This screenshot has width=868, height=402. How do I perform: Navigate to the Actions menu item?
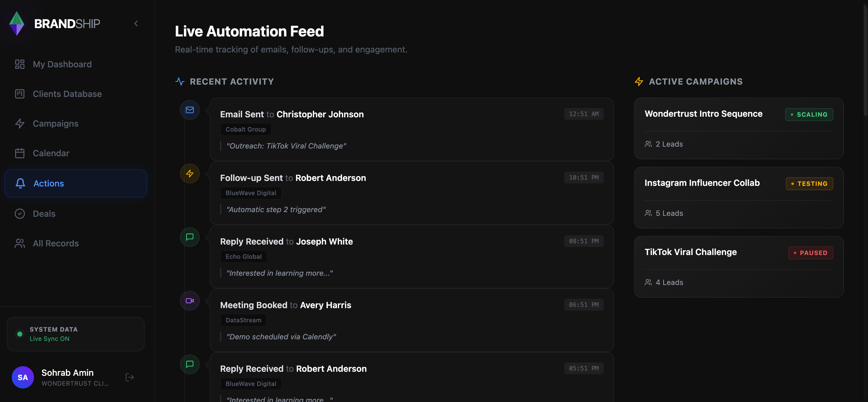click(49, 183)
